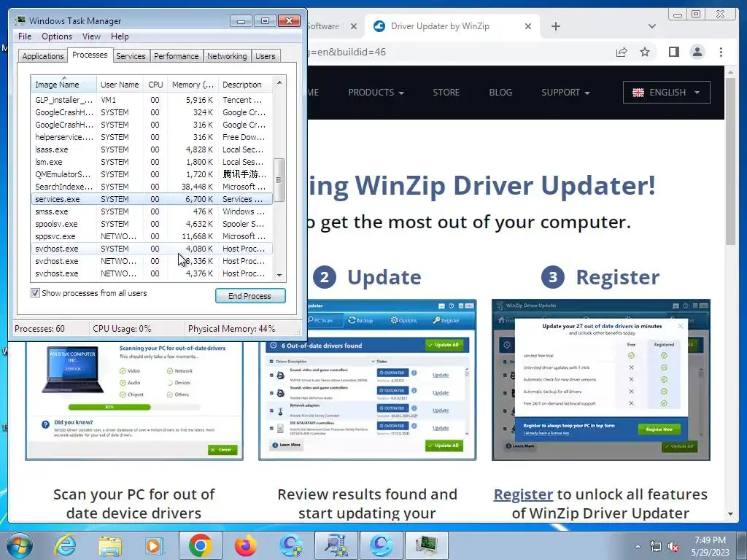Open Task Manager Options menu

tap(57, 36)
